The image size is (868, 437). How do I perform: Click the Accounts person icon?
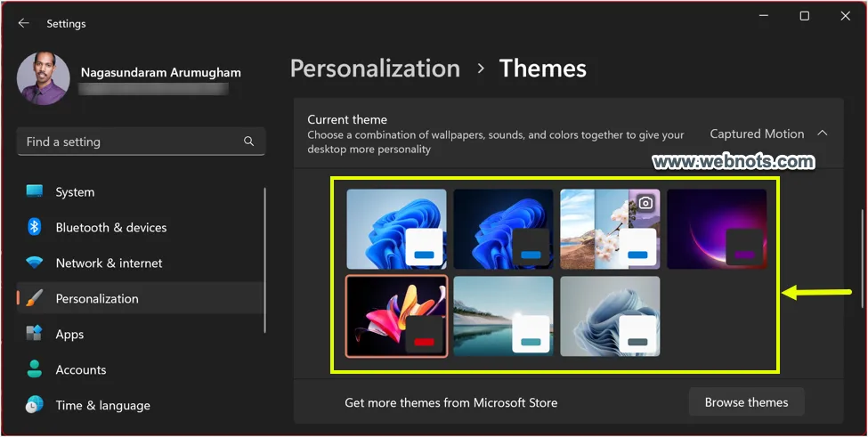35,369
